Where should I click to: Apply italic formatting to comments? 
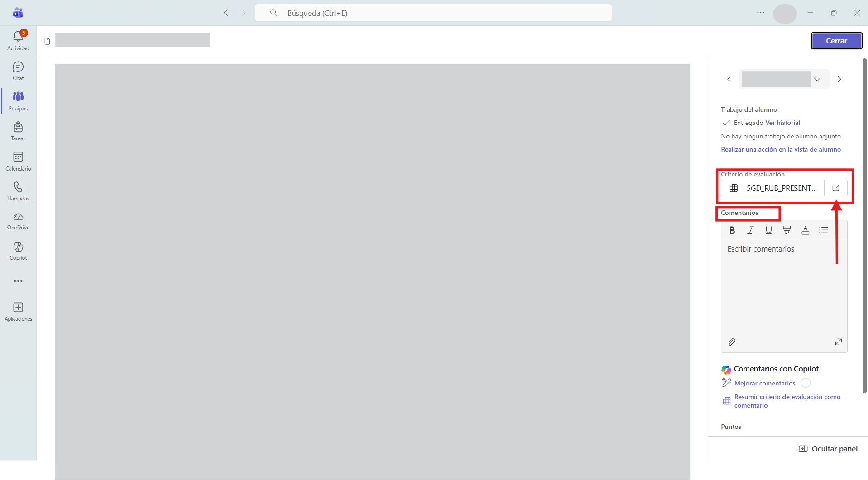[x=750, y=230]
